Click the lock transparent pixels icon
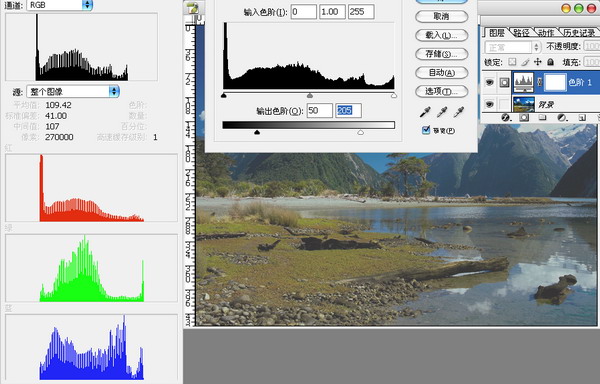 (x=512, y=62)
